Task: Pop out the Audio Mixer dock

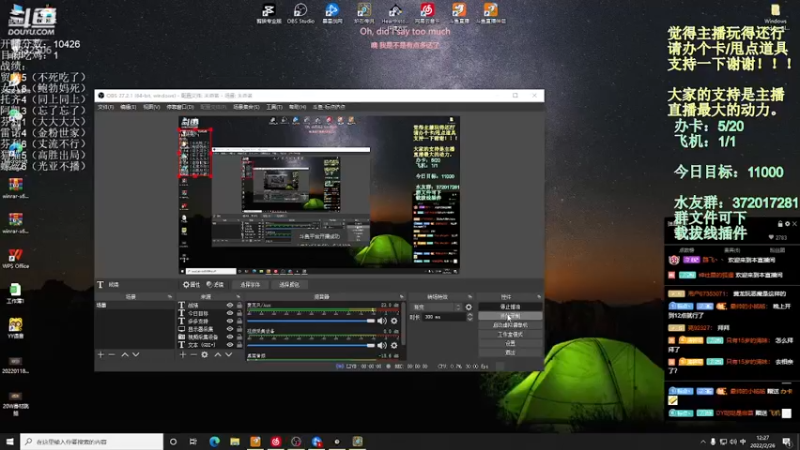Action: coord(402,296)
